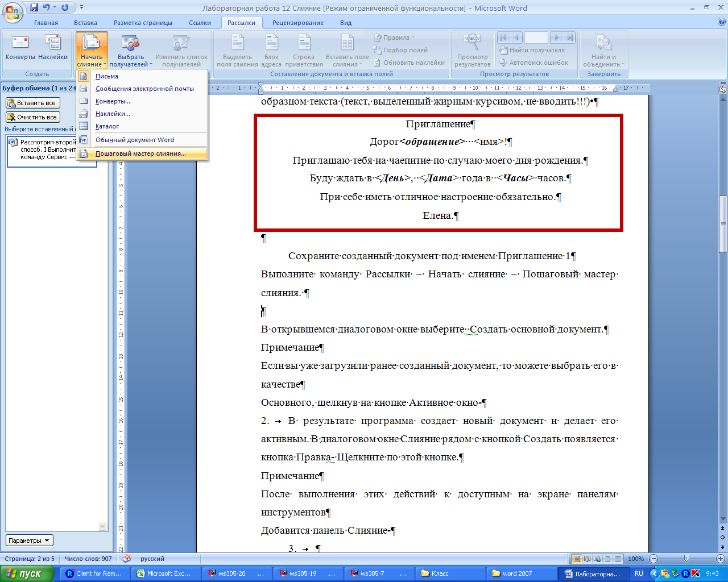Click the RU language indicator in tray
The image size is (728, 582).
coord(639,573)
